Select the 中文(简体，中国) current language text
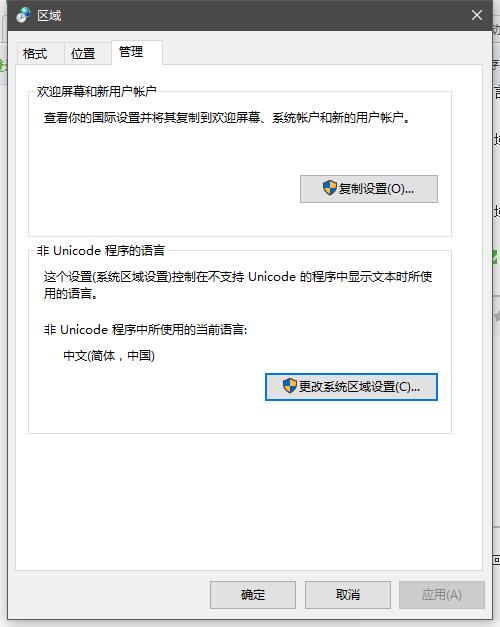 click(109, 355)
